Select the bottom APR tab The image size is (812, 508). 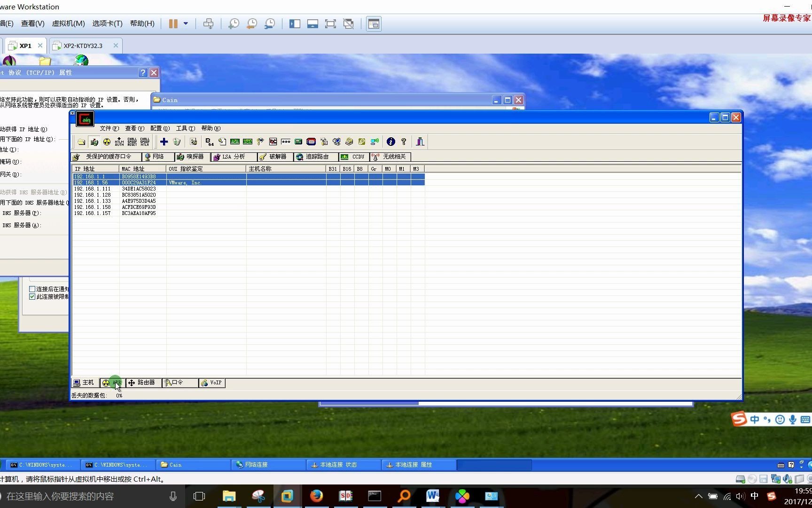tap(112, 383)
